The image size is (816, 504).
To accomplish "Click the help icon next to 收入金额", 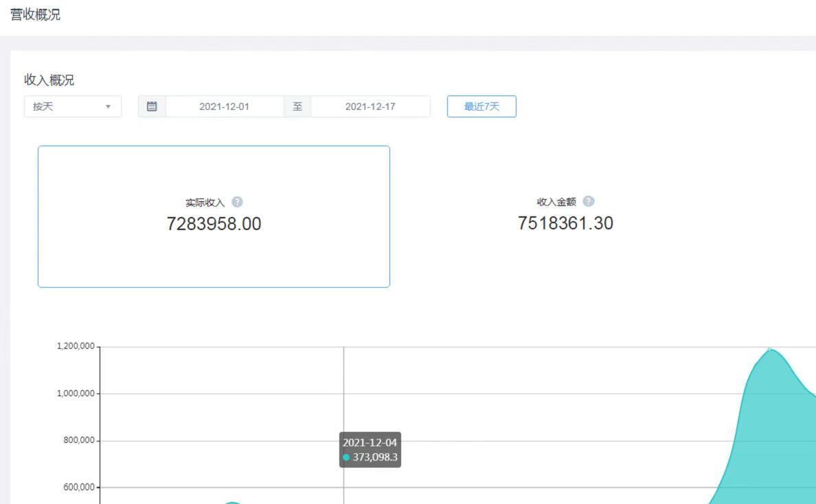I will click(589, 201).
